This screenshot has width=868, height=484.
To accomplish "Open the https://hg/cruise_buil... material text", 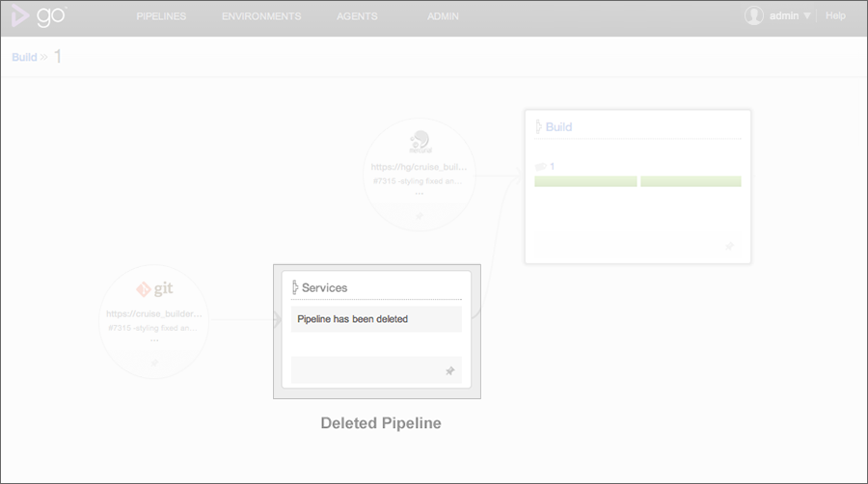I will coord(420,167).
